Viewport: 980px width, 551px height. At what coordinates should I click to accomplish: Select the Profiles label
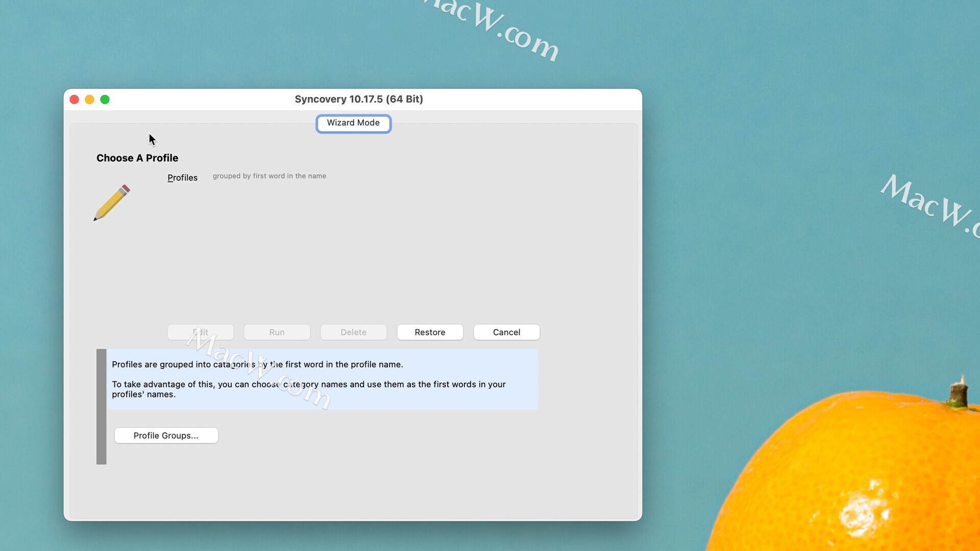(x=182, y=178)
